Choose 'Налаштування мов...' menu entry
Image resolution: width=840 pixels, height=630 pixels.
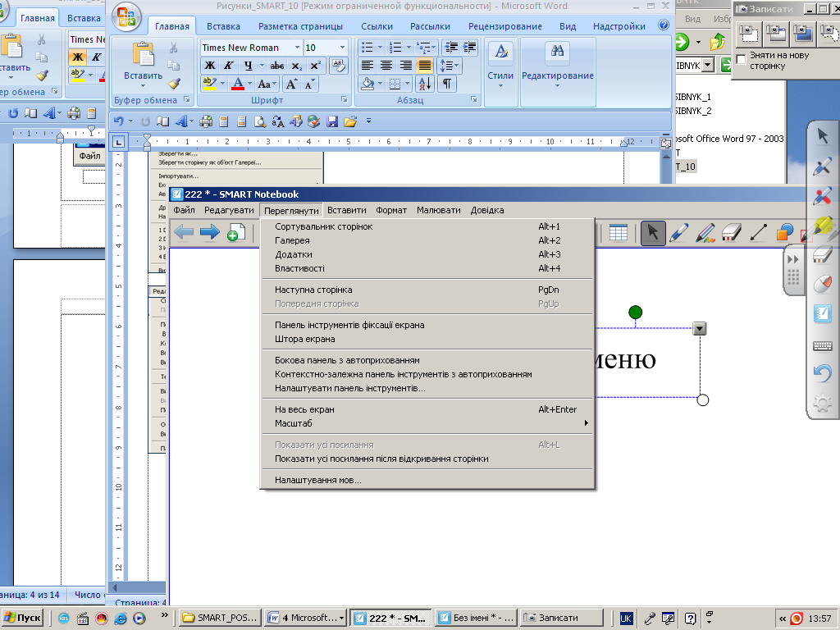click(428, 480)
